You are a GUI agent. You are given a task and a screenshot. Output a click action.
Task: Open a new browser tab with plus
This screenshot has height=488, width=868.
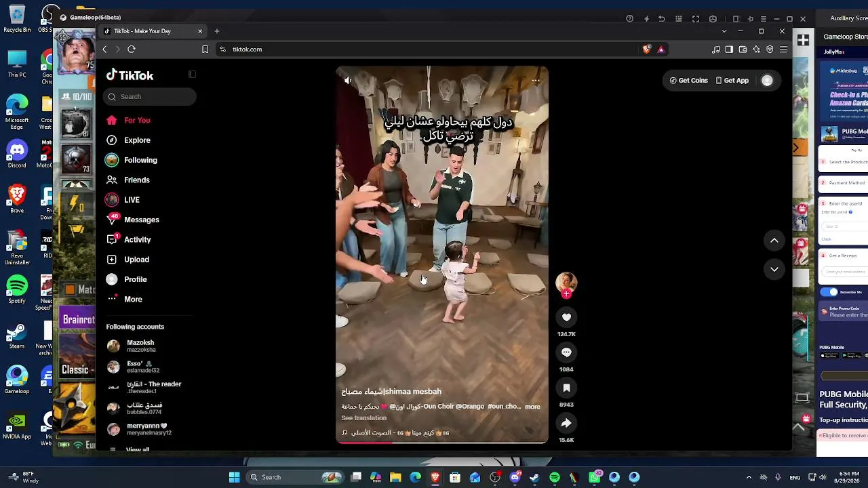pyautogui.click(x=217, y=31)
